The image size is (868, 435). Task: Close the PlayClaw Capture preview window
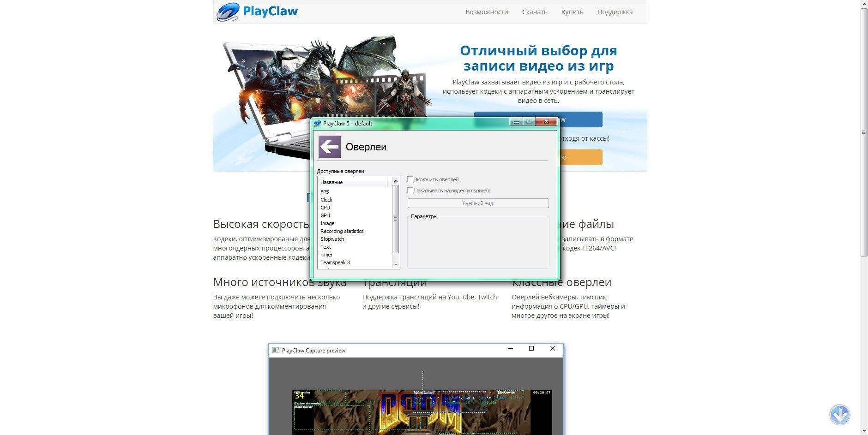[x=553, y=348]
